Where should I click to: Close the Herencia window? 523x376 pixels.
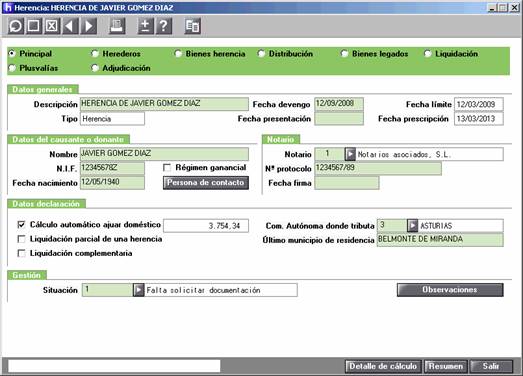pyautogui.click(x=515, y=7)
